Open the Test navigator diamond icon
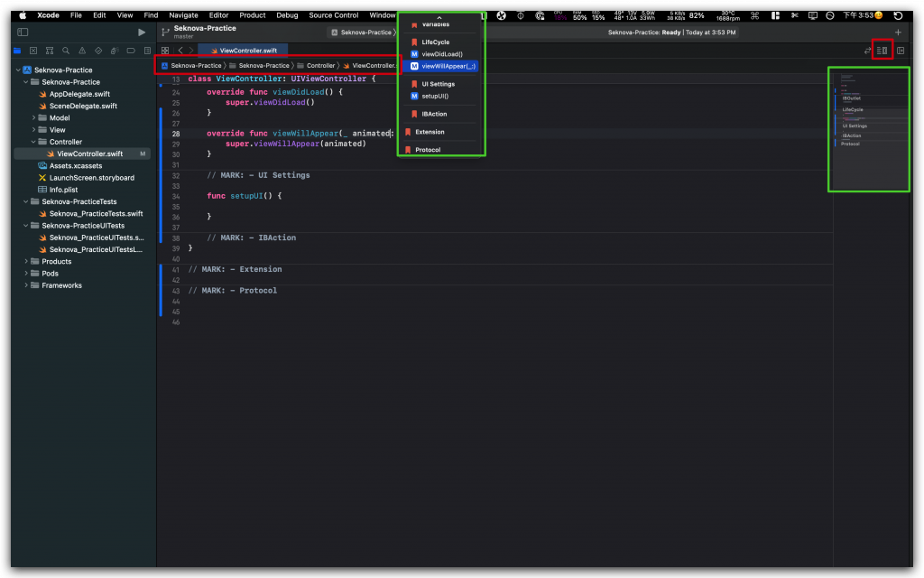Screen dimensions: 924x578 (98, 51)
